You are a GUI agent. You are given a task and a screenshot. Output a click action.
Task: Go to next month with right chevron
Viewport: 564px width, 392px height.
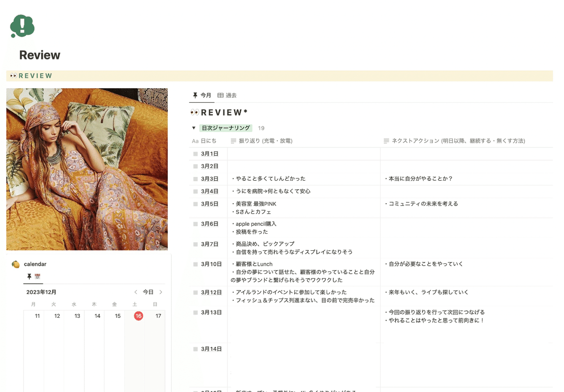161,292
